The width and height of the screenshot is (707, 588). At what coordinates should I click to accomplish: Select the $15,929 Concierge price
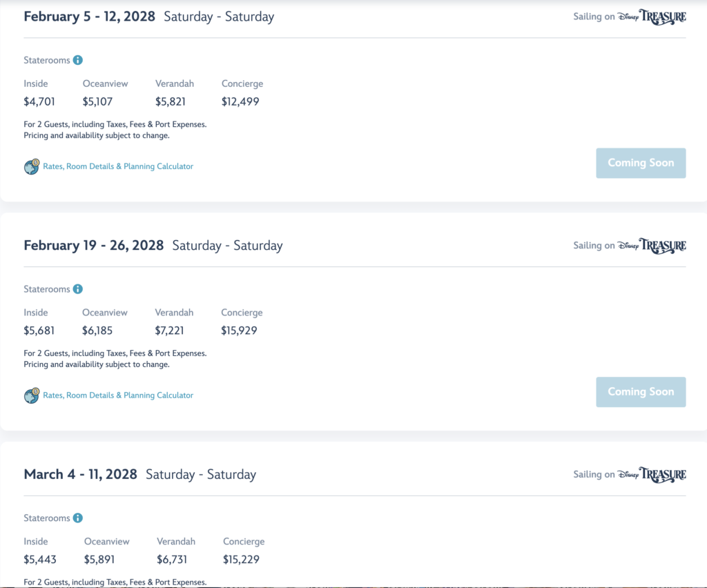pyautogui.click(x=239, y=331)
